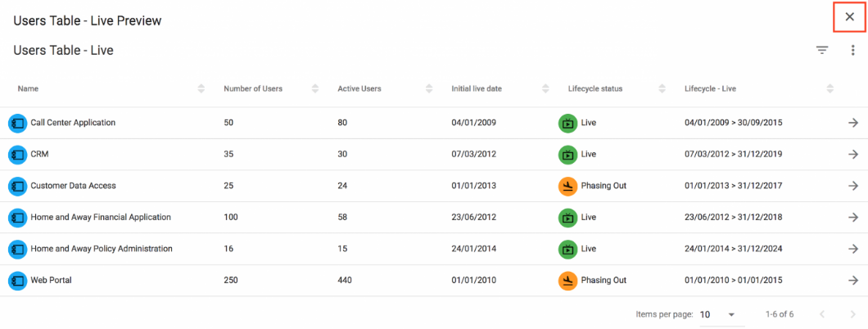Sort by Initial live date column
The image size is (868, 329).
546,88
